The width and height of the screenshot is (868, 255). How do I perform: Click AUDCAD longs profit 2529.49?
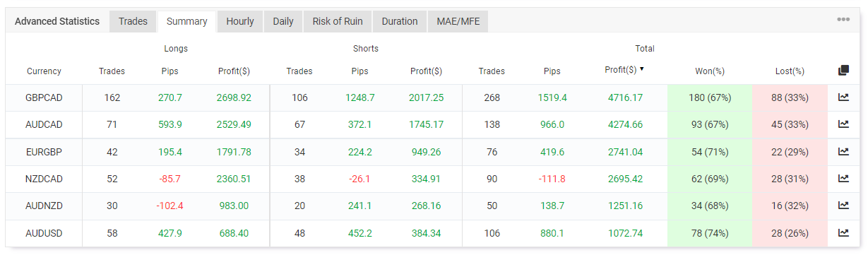pos(233,124)
